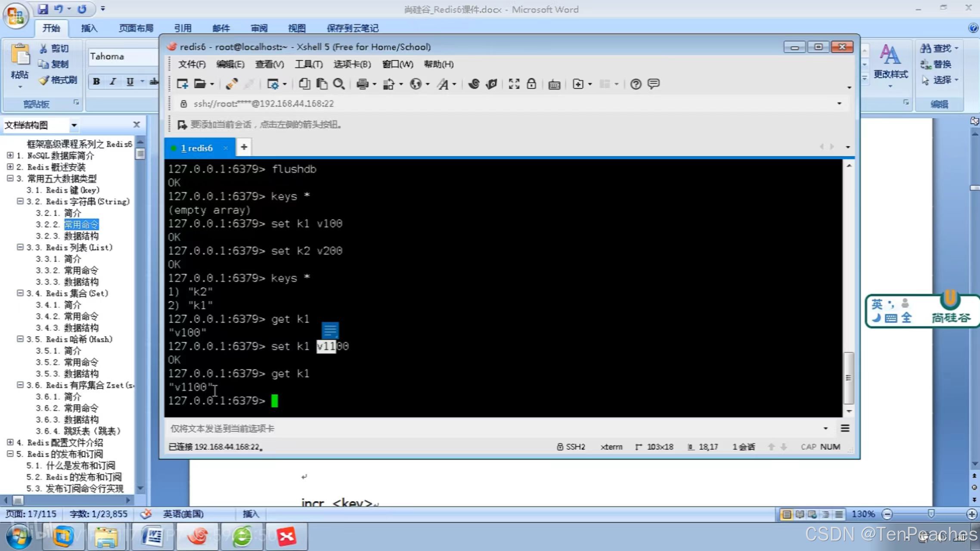Click the Help question mark icon in Xshell
Image resolution: width=980 pixels, height=551 pixels.
tap(636, 84)
